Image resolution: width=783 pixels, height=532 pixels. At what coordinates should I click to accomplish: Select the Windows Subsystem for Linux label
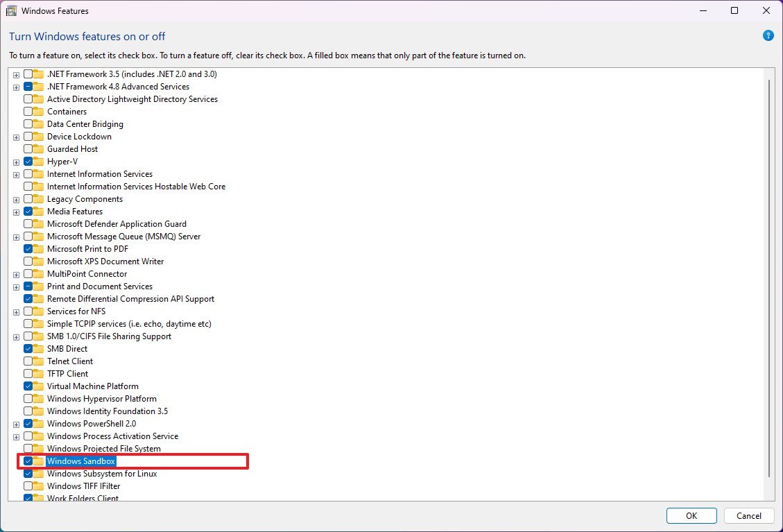click(x=102, y=474)
